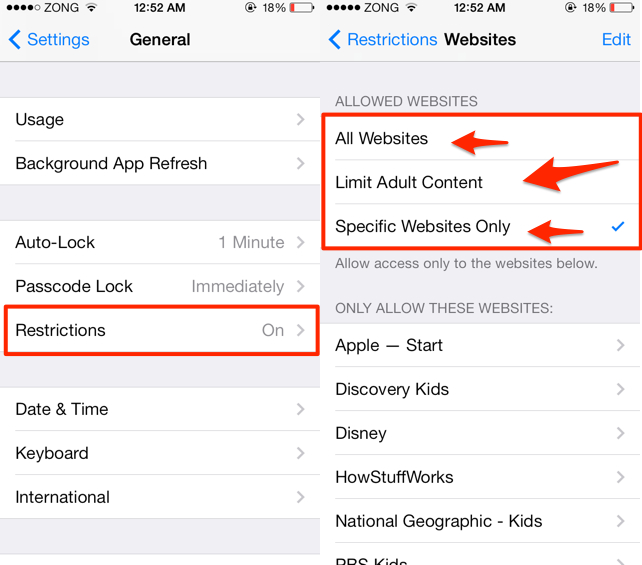642x565 pixels.
Task: Tap the blue checkmark beside Specific Websites Only
Action: pos(618,226)
